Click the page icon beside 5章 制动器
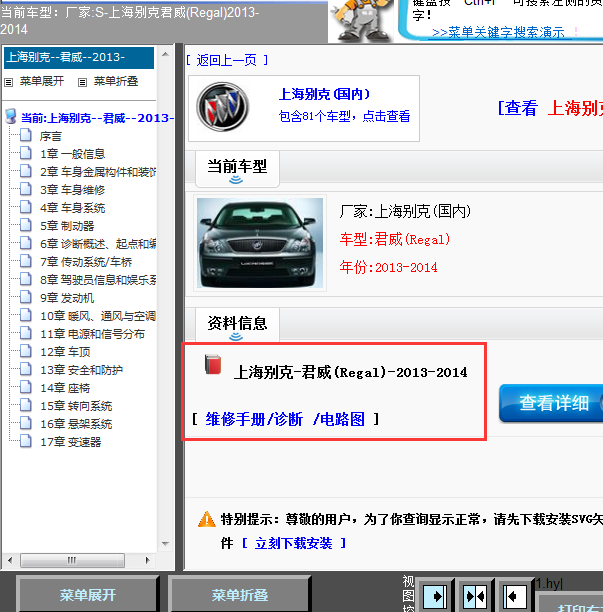Screen dimensions: 603x612 coord(26,226)
